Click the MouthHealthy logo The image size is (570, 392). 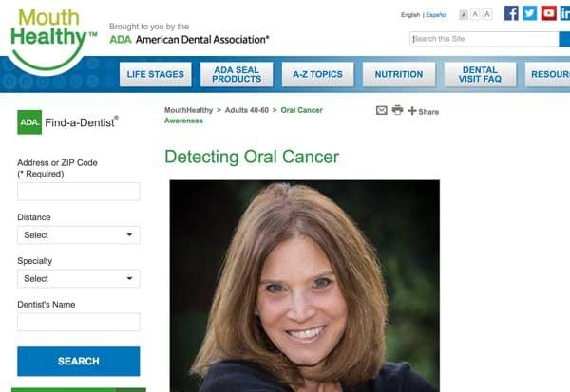click(x=51, y=38)
